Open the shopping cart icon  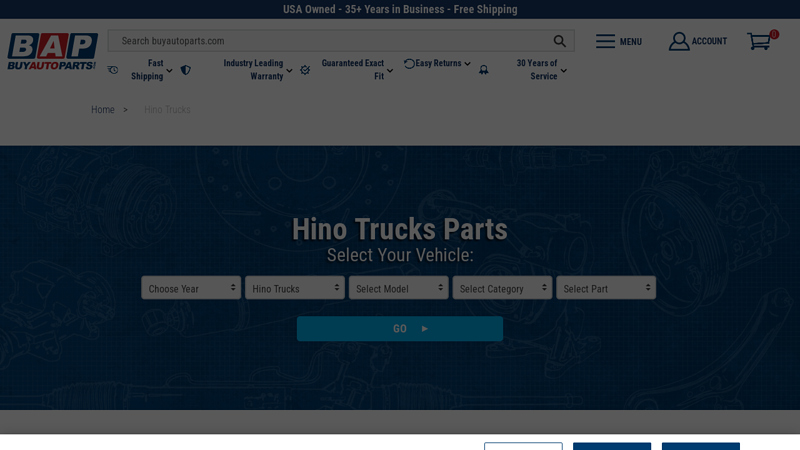click(x=759, y=41)
